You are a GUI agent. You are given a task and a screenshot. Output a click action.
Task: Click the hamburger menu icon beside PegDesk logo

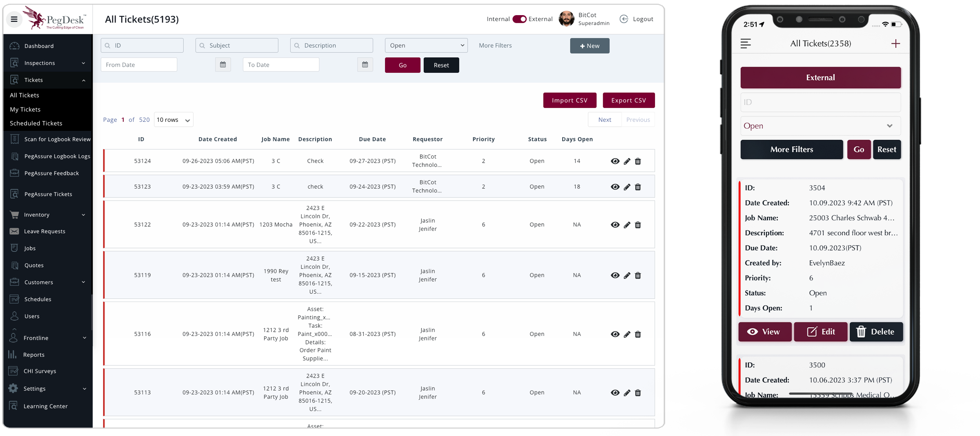coord(14,19)
